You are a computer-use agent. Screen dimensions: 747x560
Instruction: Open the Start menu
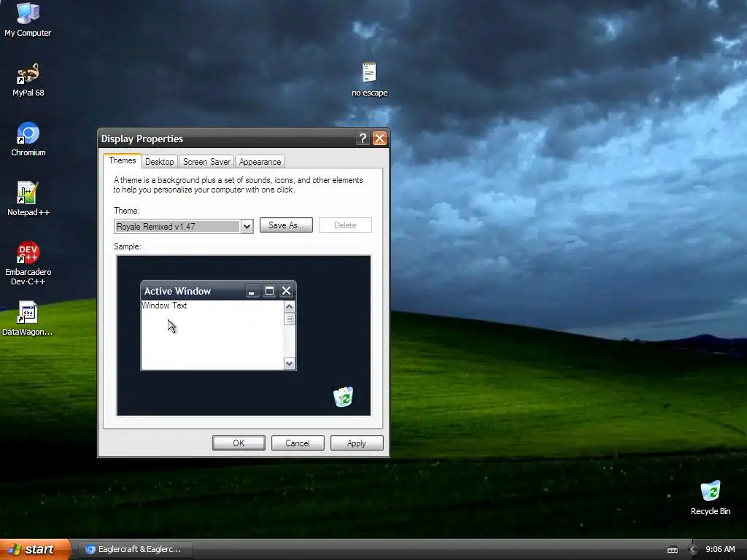pos(35,549)
